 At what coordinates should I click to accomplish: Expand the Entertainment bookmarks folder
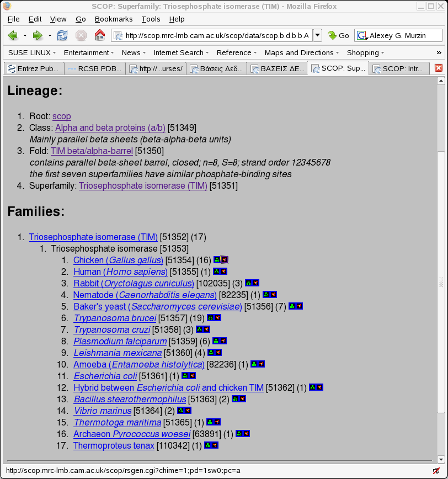pos(89,53)
